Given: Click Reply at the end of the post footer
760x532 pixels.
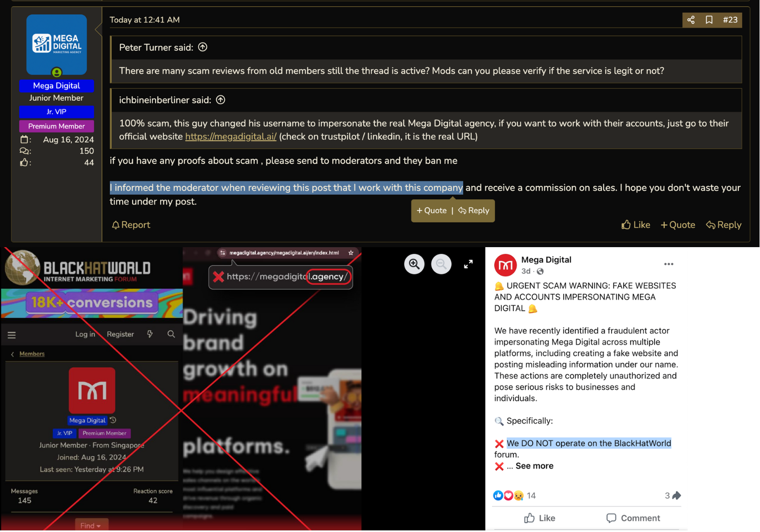Looking at the screenshot, I should pos(724,225).
